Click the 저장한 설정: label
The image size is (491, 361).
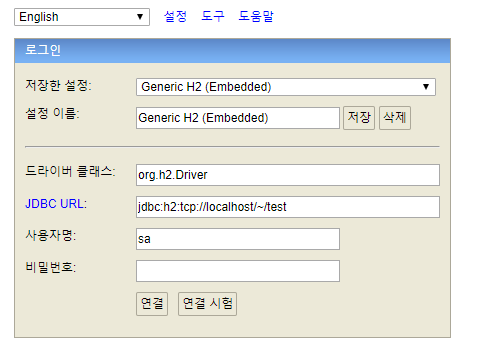(x=58, y=86)
